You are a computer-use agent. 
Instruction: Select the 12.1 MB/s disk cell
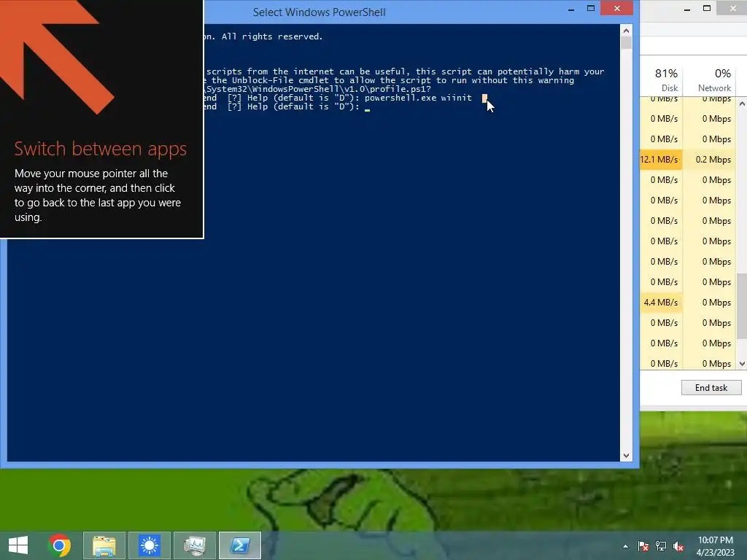pos(661,160)
